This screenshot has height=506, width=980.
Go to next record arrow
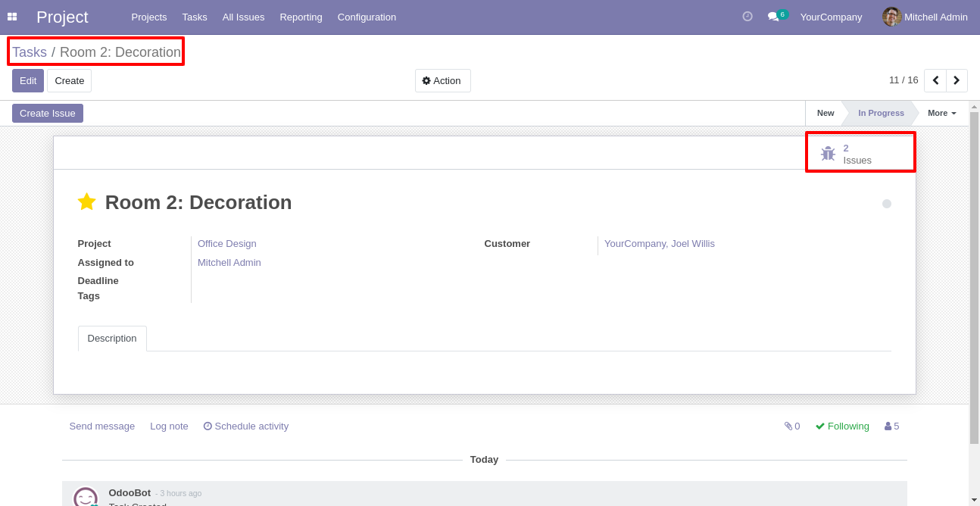tap(957, 80)
